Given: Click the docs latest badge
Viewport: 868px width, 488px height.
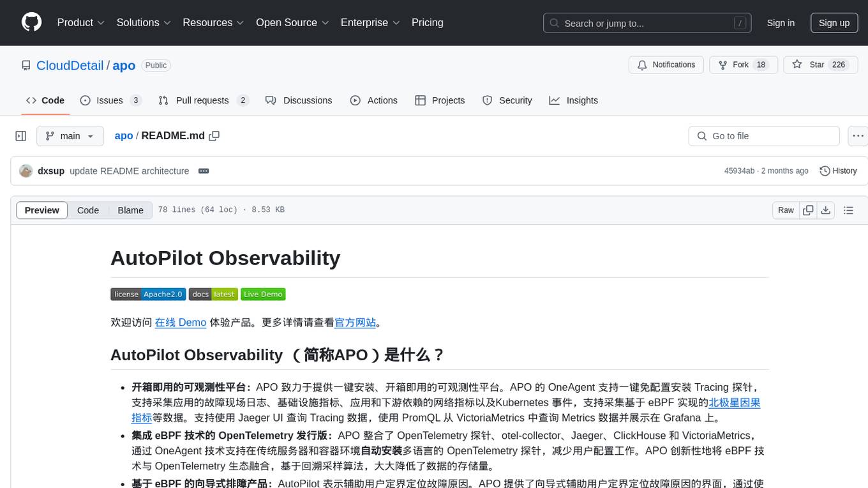Looking at the screenshot, I should (x=213, y=294).
